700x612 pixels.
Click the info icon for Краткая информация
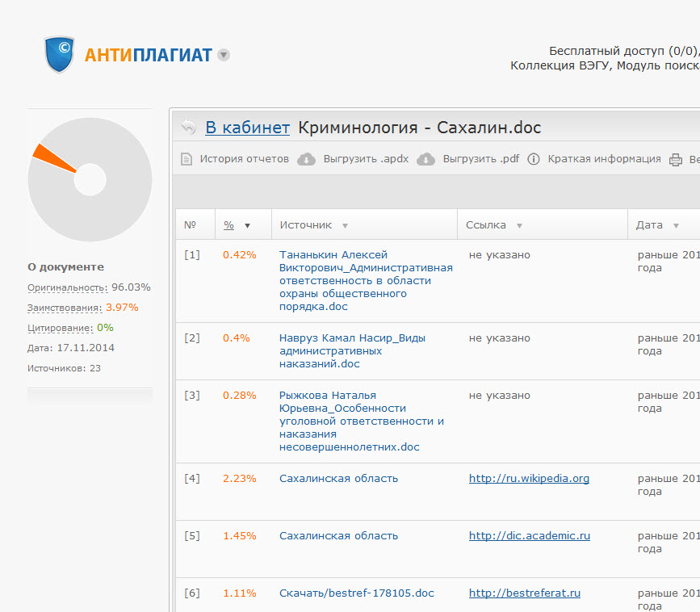coord(534,159)
